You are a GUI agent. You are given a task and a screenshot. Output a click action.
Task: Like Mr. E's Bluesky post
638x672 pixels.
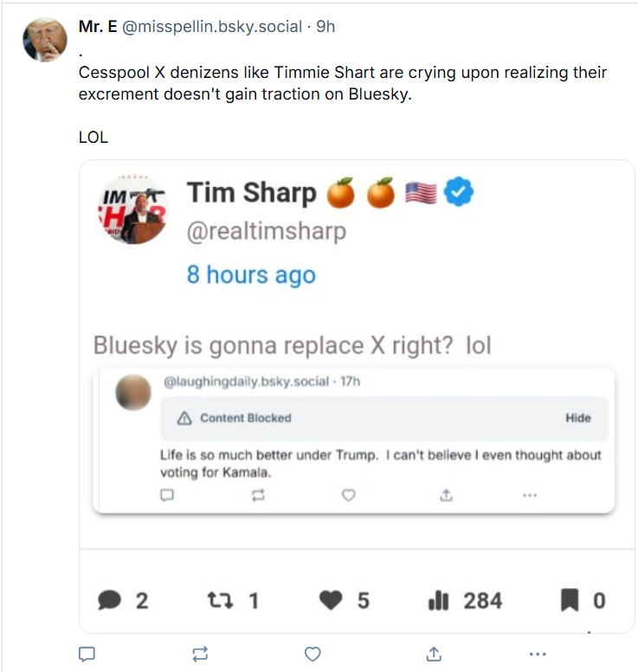click(313, 653)
